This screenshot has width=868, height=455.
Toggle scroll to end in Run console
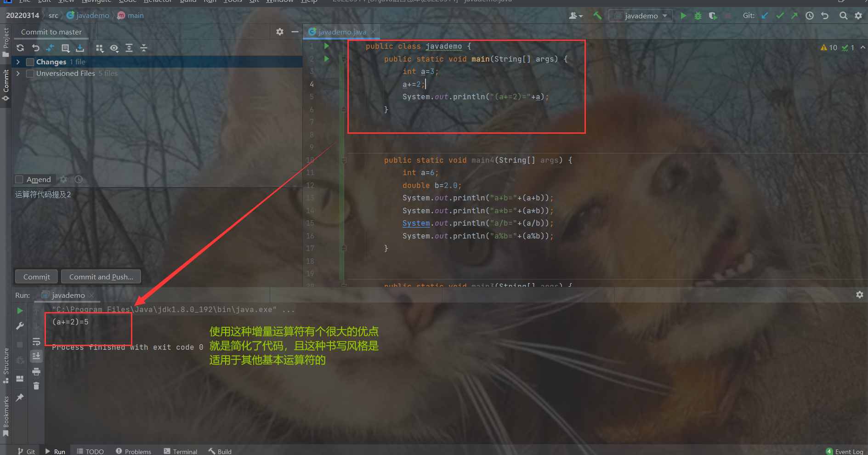coord(36,356)
